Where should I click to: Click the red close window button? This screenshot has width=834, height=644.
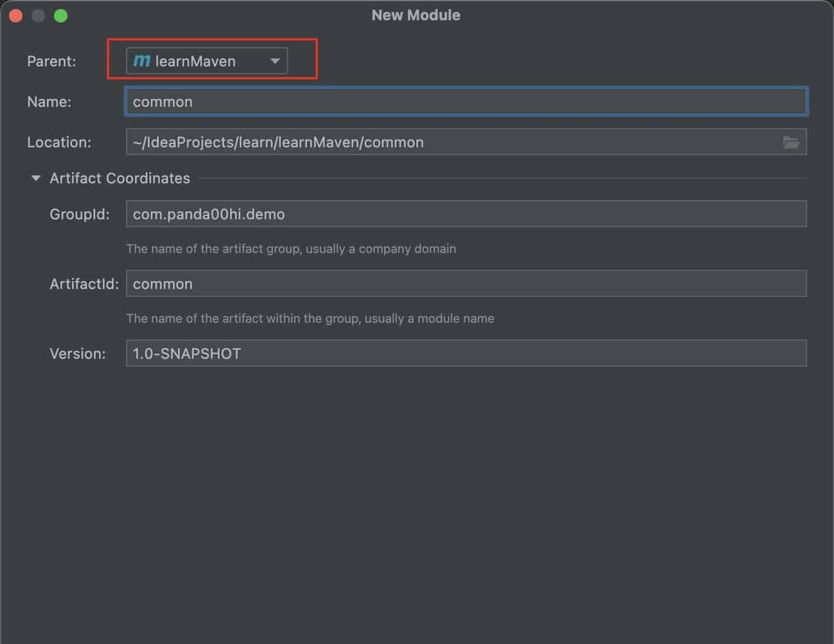click(16, 16)
